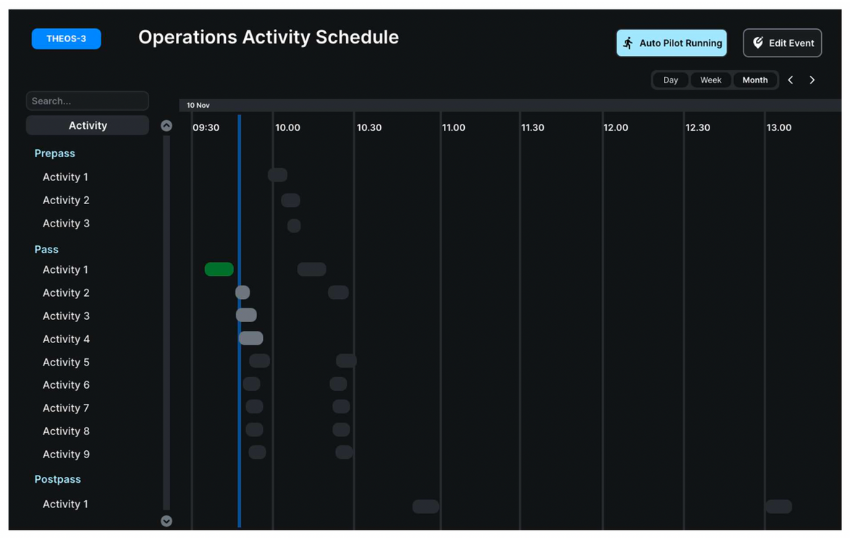
Task: Collapse the Prepass group
Action: pyautogui.click(x=55, y=154)
